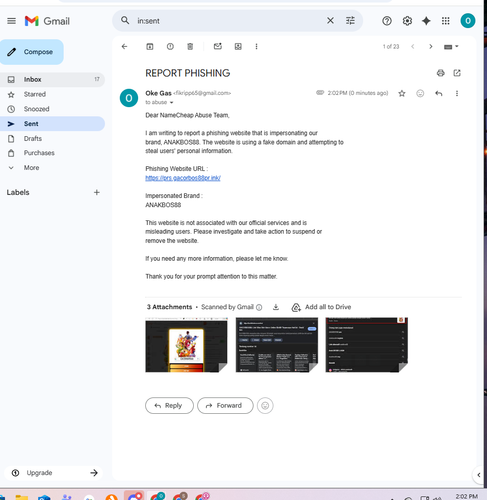
Task: Reply arrow icon in message header
Action: click(439, 93)
